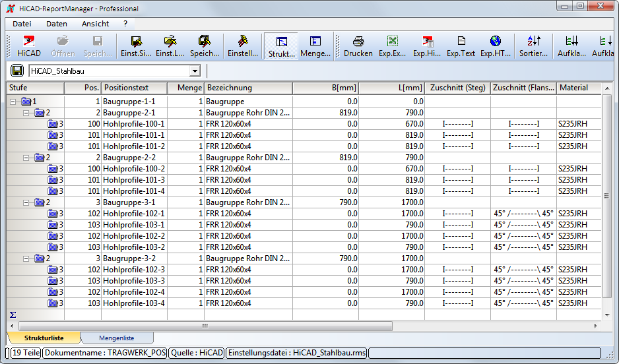Click the save icon beside the settings combo box

pyautogui.click(x=17, y=71)
